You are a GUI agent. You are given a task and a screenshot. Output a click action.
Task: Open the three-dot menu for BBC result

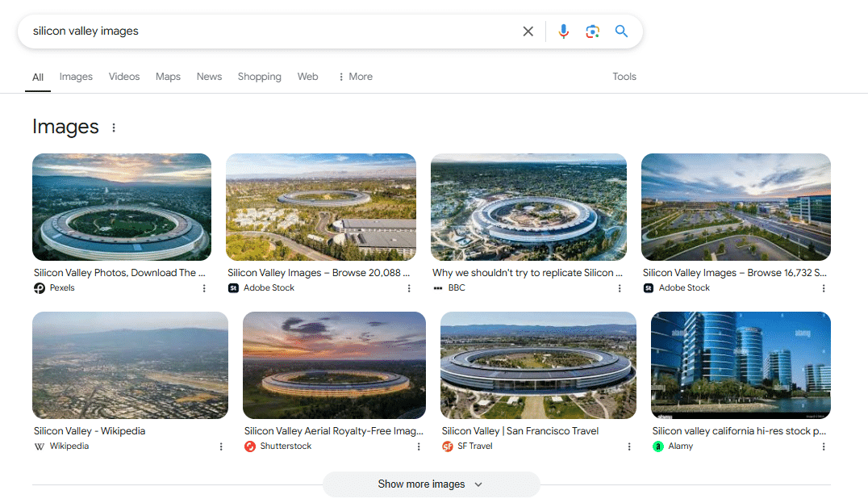[x=620, y=288]
